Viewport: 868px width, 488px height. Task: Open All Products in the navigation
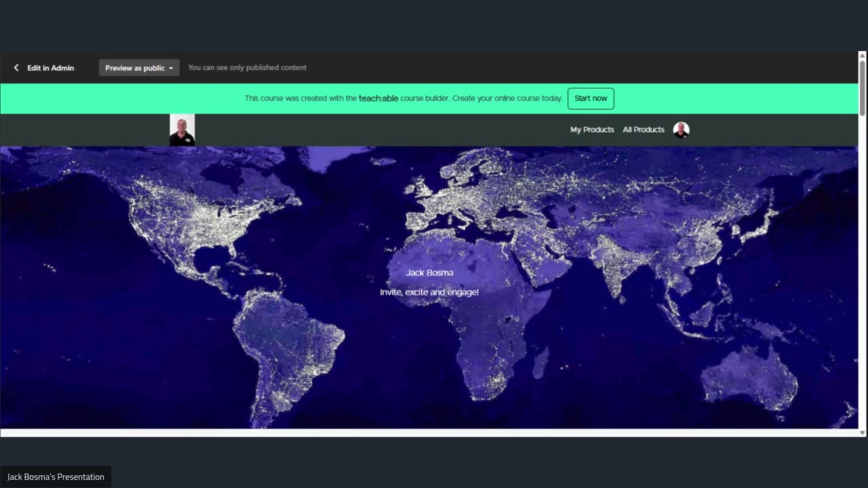(x=644, y=129)
